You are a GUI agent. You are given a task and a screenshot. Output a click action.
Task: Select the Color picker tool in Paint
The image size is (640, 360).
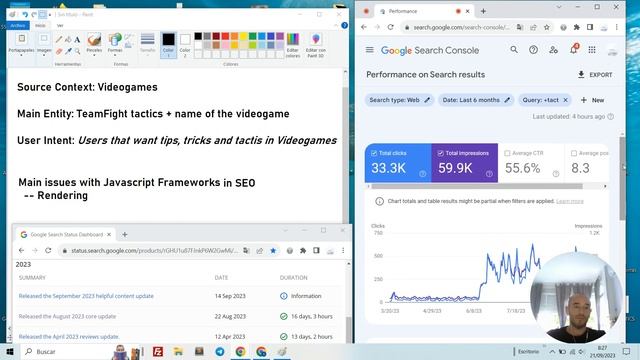click(x=68, y=51)
